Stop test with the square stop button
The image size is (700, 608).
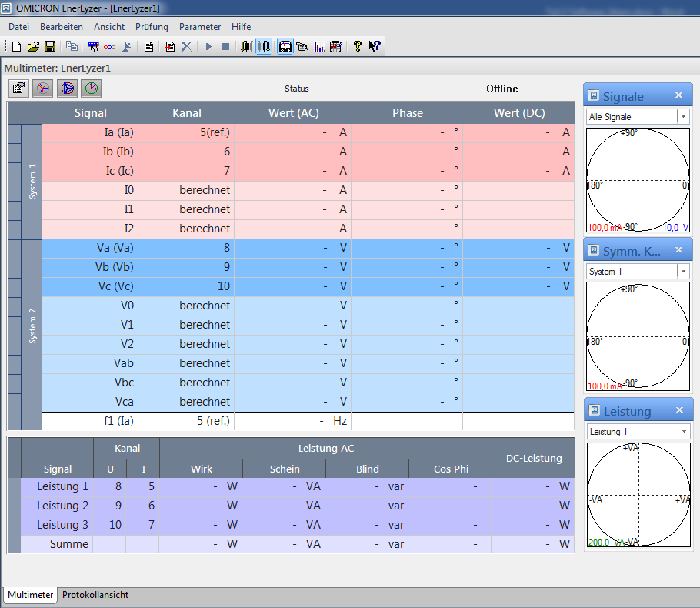[x=225, y=46]
